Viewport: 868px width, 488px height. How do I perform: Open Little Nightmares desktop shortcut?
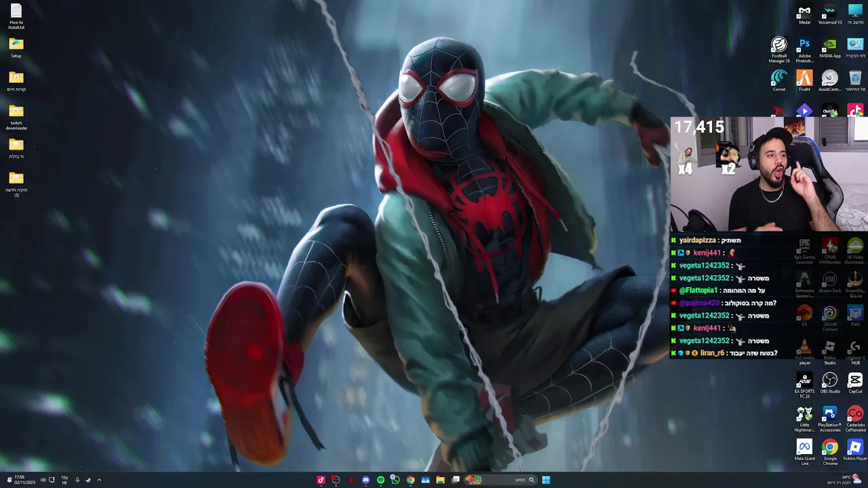804,420
